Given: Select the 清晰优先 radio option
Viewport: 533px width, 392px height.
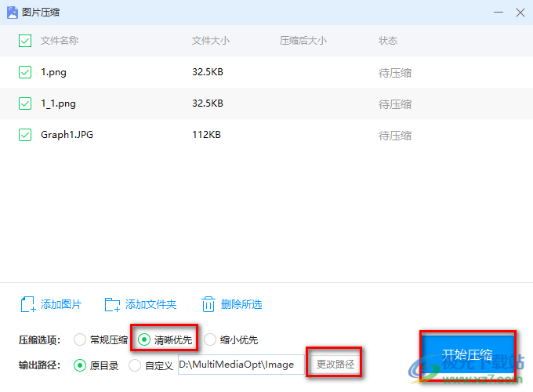Looking at the screenshot, I should [144, 339].
